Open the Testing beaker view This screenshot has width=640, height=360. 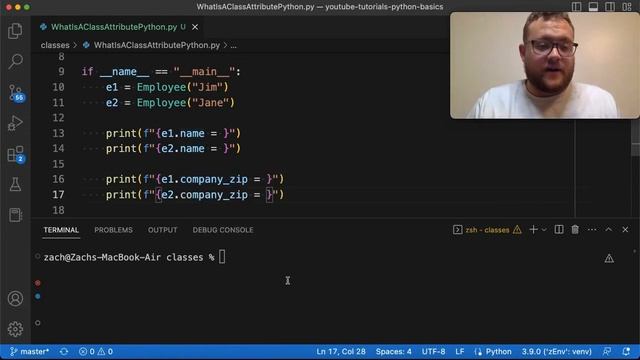click(15, 184)
